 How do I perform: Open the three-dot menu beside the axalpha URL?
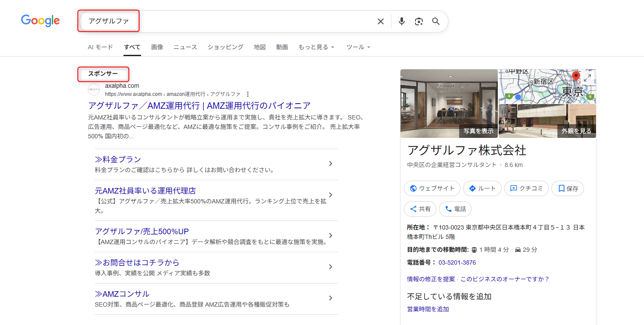point(248,94)
